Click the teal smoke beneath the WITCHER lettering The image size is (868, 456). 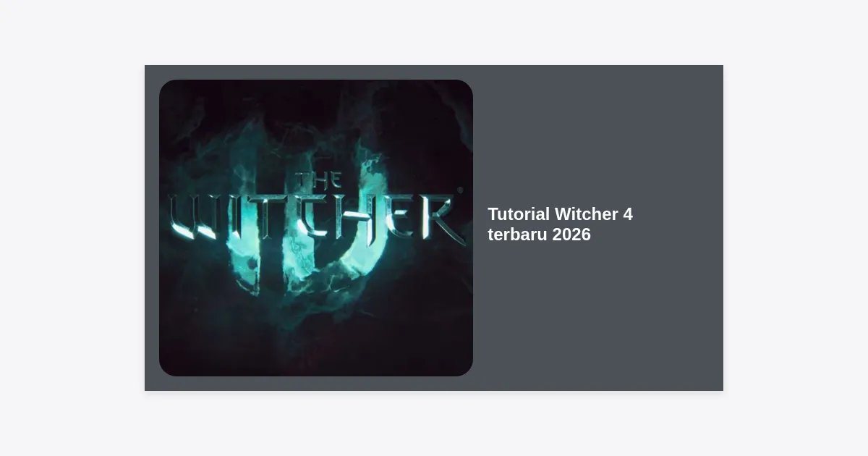[x=304, y=271]
